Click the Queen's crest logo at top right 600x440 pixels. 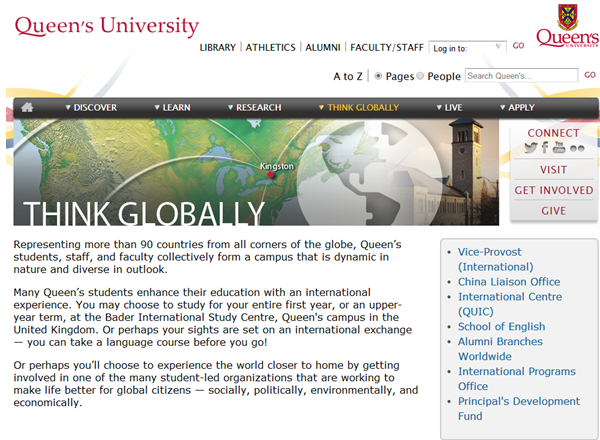(x=567, y=26)
